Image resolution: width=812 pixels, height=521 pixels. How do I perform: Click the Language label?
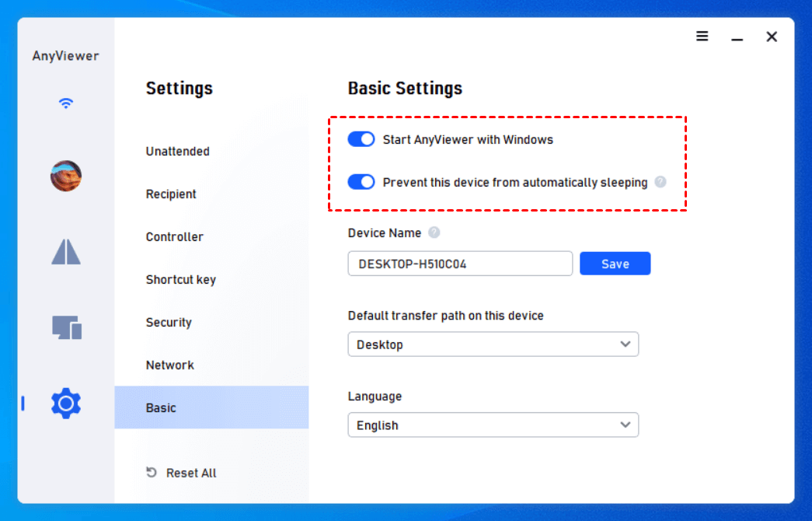coord(375,396)
